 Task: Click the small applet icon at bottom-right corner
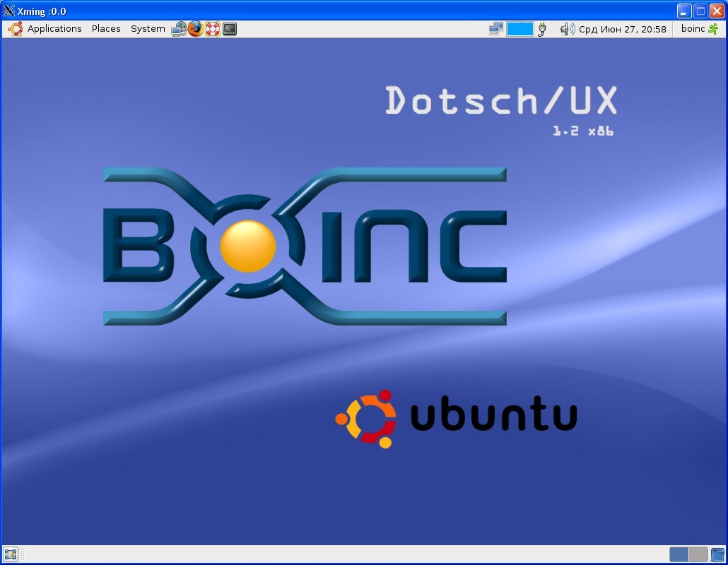[718, 554]
